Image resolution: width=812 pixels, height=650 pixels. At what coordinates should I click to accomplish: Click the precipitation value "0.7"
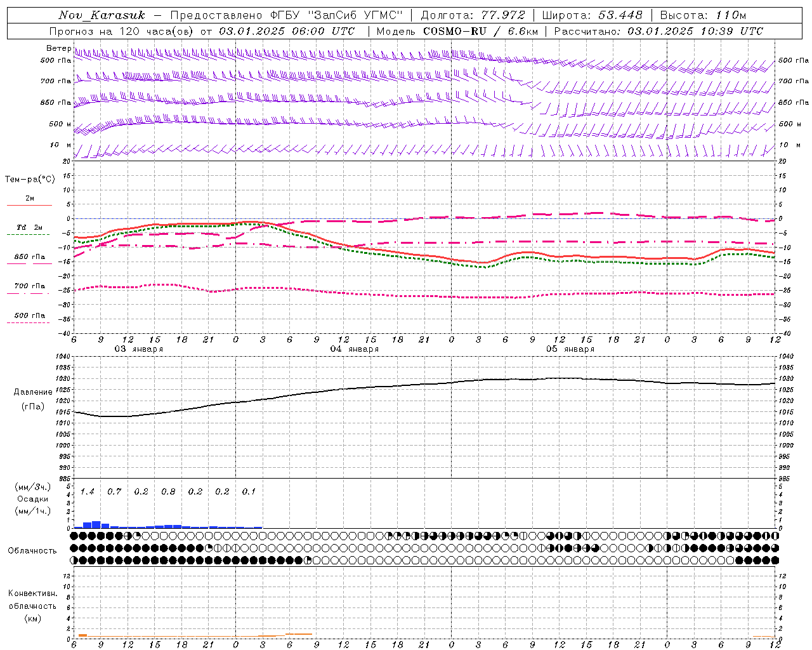click(x=114, y=492)
